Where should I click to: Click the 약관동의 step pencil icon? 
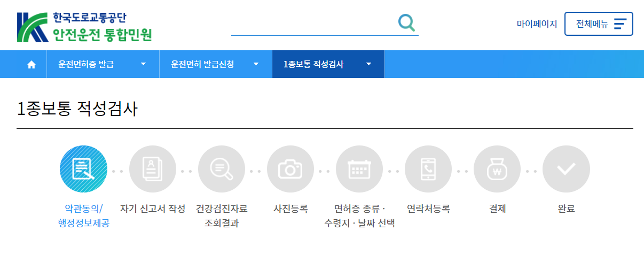click(x=83, y=169)
